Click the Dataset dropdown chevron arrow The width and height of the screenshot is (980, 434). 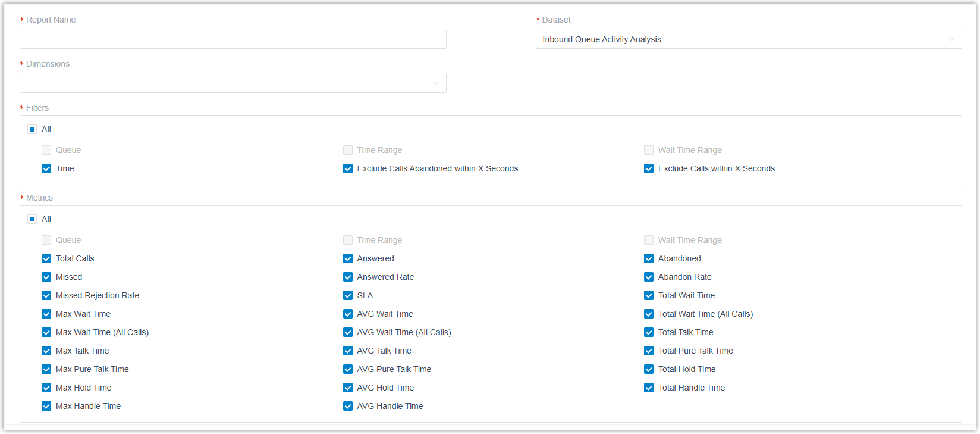(951, 39)
